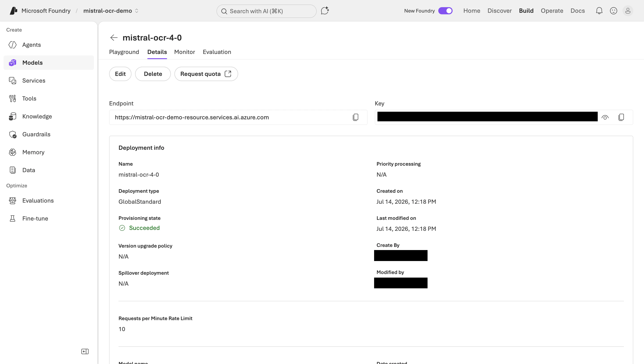Copy the API key
Viewport: 644px width, 364px height.
621,117
